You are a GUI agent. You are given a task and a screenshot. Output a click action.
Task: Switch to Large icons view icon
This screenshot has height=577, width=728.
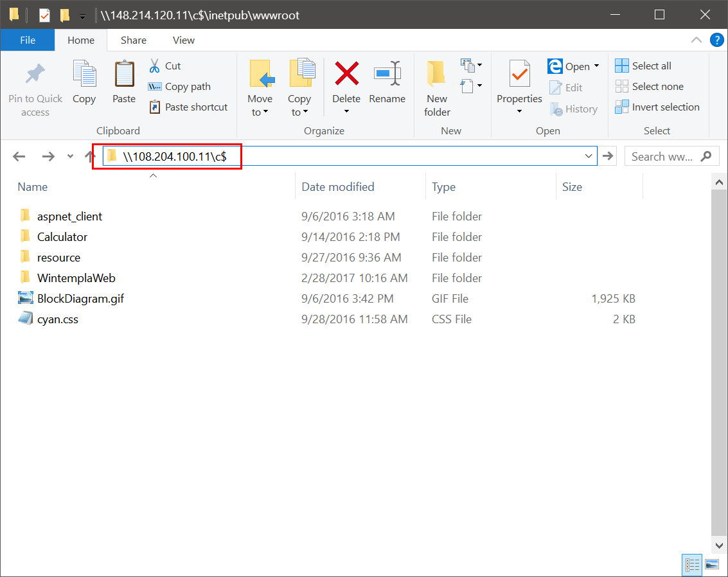point(712,565)
